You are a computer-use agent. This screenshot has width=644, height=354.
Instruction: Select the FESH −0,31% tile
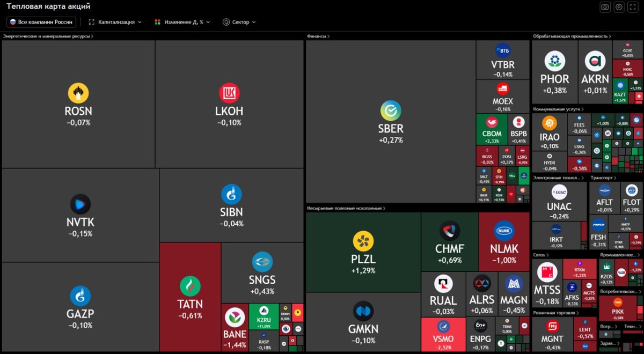(x=598, y=232)
